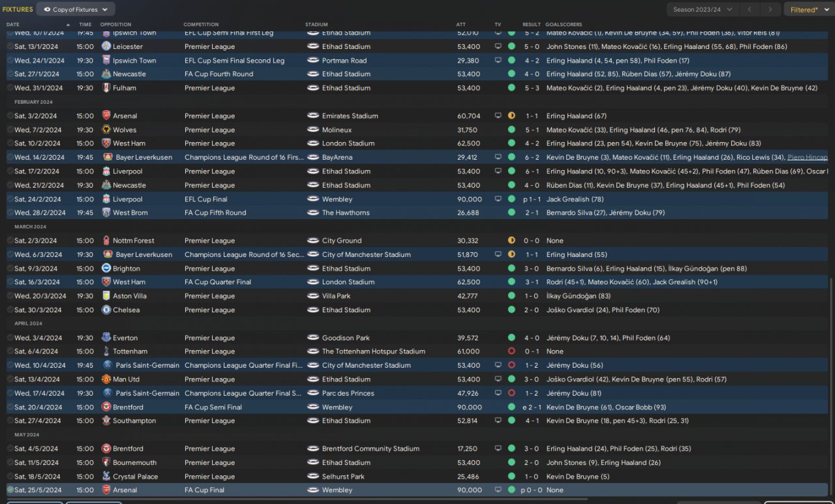Open the Piero Hincapié goalscorer link
The height and width of the screenshot is (504, 835).
click(808, 158)
